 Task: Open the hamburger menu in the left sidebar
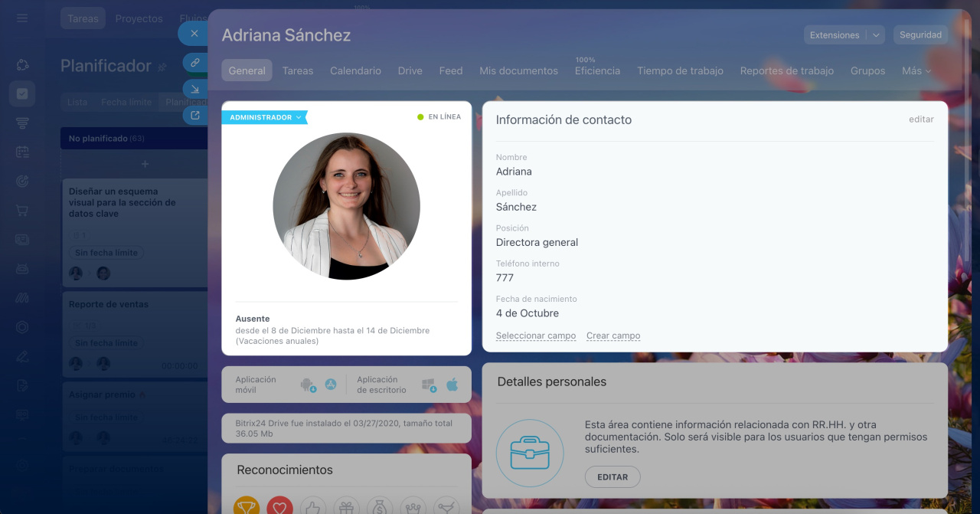point(22,18)
